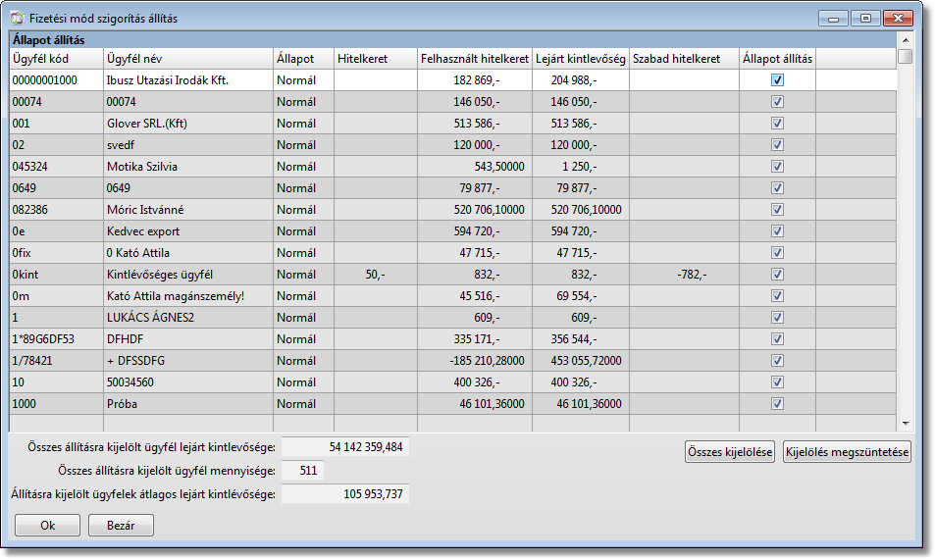Screen dimensions: 935x560
Task: Toggle LUKÁCS ÁGNES2 checkbox
Action: (777, 318)
